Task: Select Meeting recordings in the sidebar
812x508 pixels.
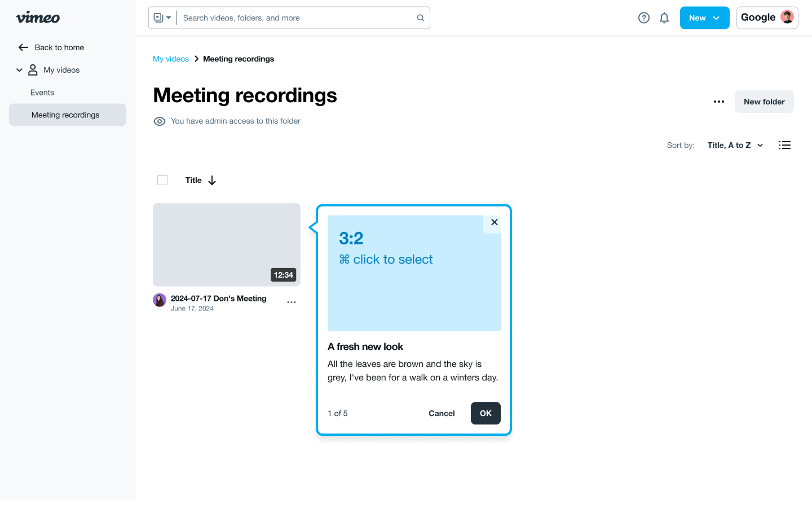Action: point(65,115)
